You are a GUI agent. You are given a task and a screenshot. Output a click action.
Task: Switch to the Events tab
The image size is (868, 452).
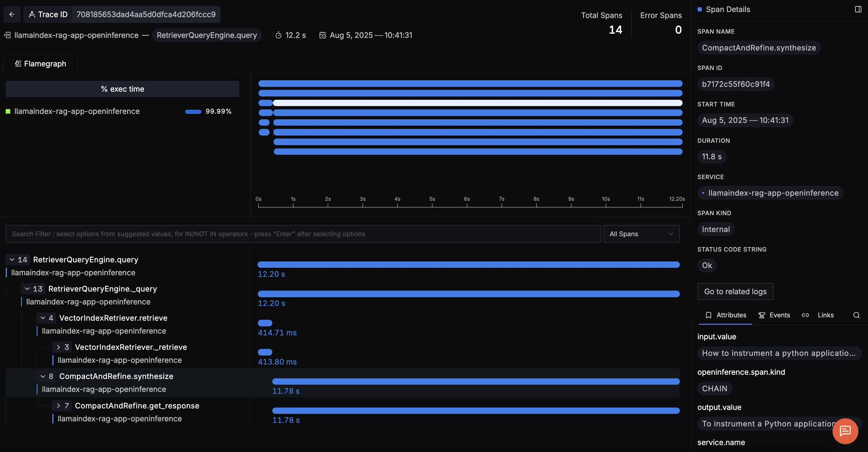coord(774,315)
